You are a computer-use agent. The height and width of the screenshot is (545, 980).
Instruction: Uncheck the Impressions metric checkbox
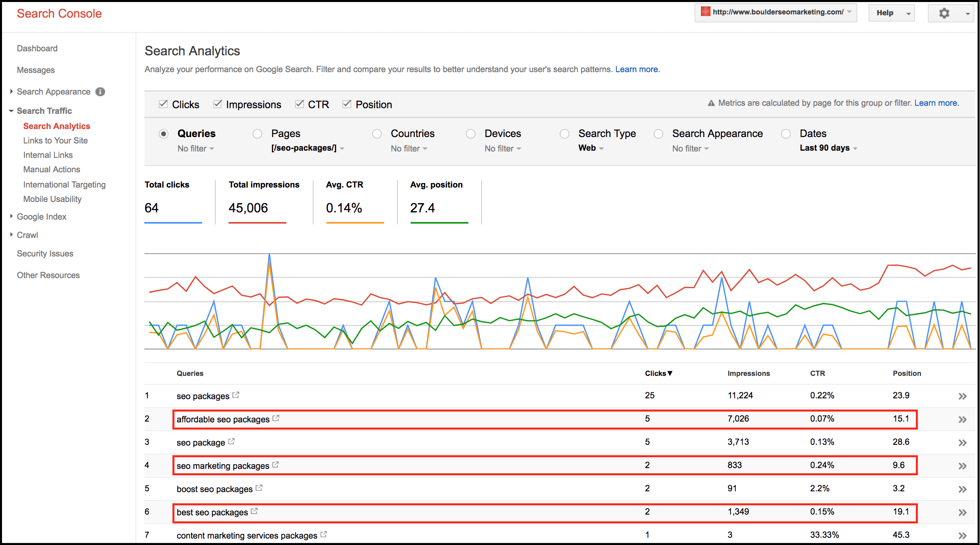pyautogui.click(x=217, y=104)
